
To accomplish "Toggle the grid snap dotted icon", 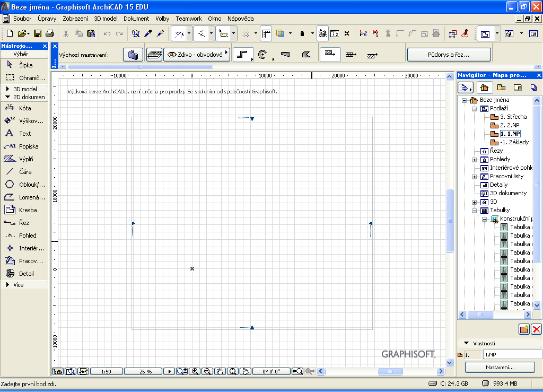I will 245,33.
